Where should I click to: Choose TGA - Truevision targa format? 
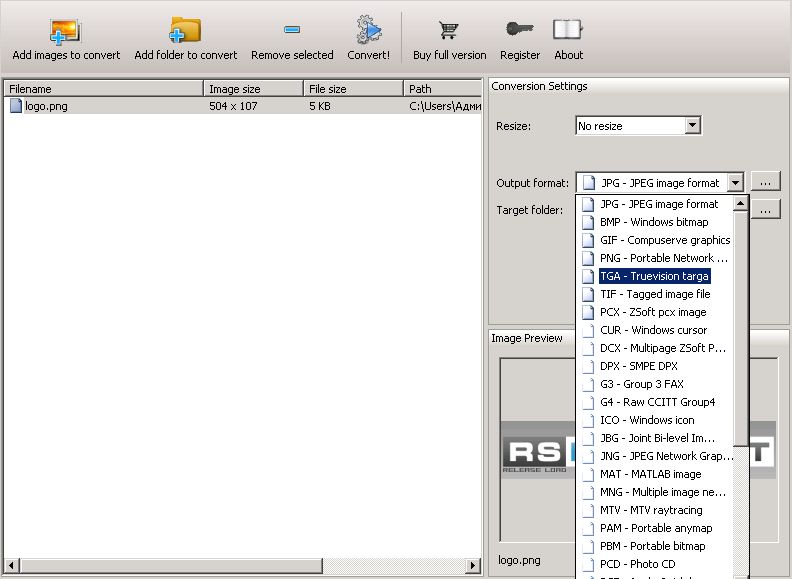tap(654, 276)
